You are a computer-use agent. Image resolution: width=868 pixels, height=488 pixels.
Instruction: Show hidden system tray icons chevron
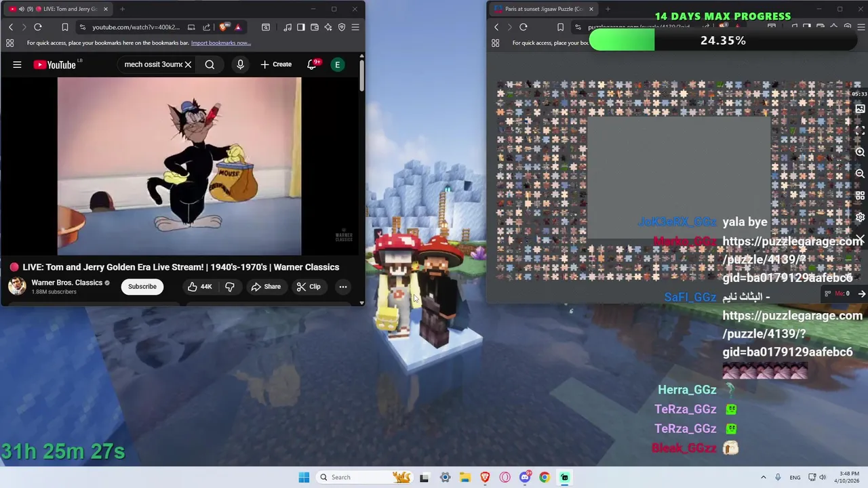[763, 477]
